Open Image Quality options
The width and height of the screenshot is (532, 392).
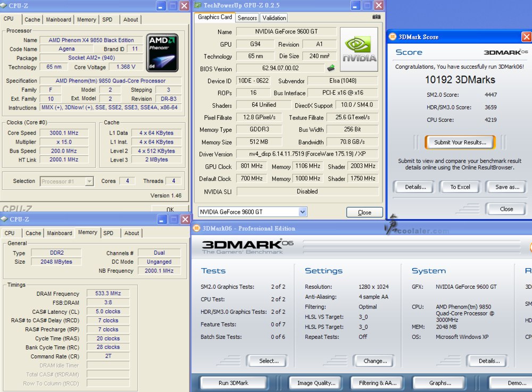pos(316,383)
